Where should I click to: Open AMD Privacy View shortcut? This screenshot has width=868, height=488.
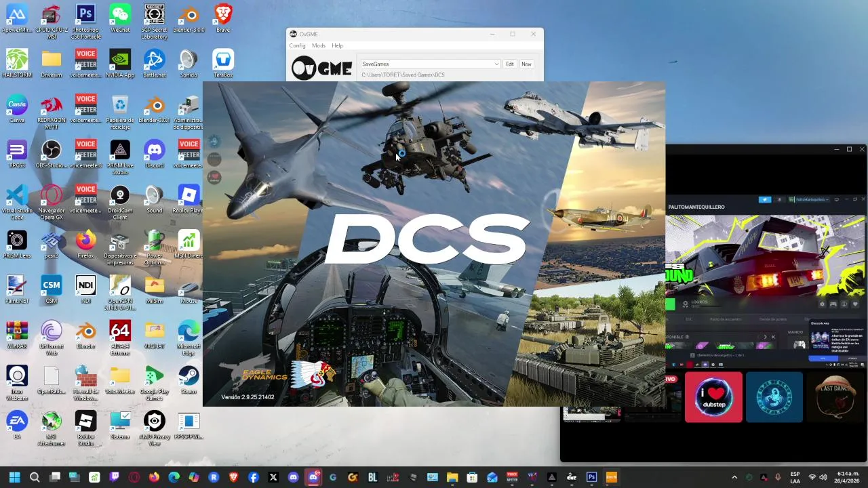(154, 428)
